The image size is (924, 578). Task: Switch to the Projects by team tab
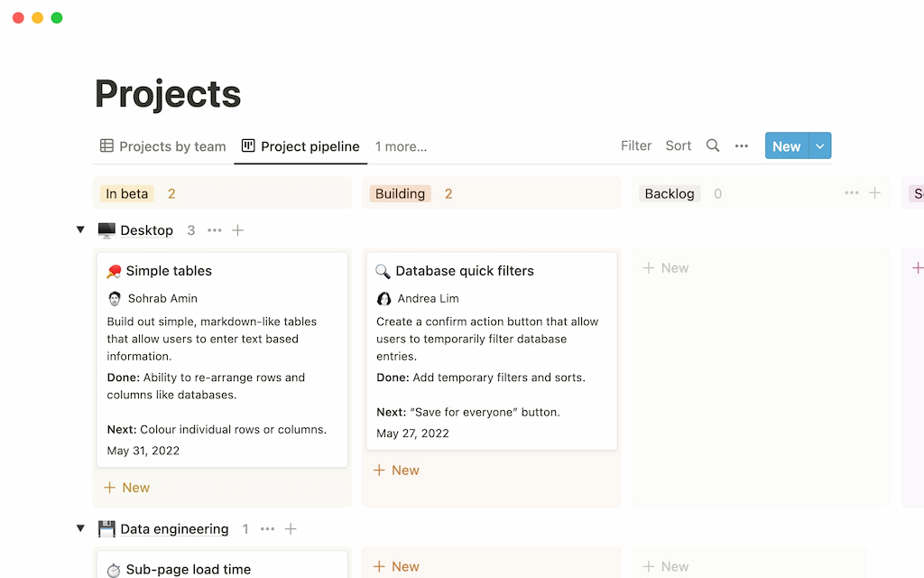163,146
